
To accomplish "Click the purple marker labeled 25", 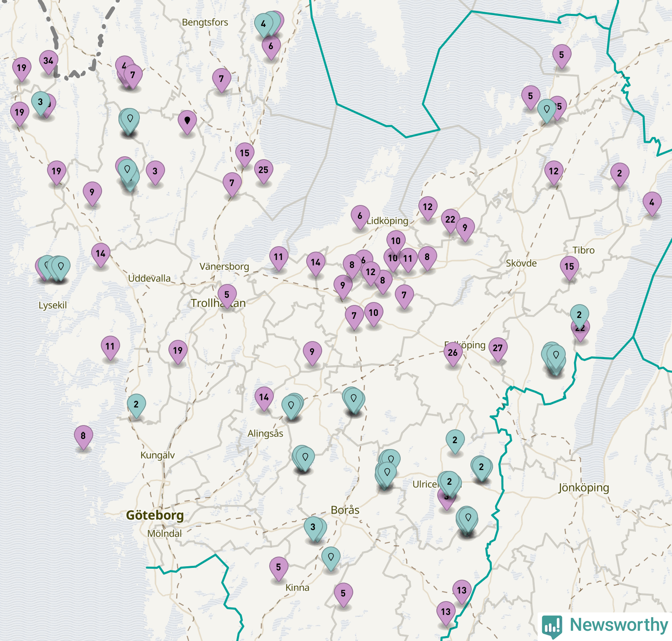I will coord(263,171).
